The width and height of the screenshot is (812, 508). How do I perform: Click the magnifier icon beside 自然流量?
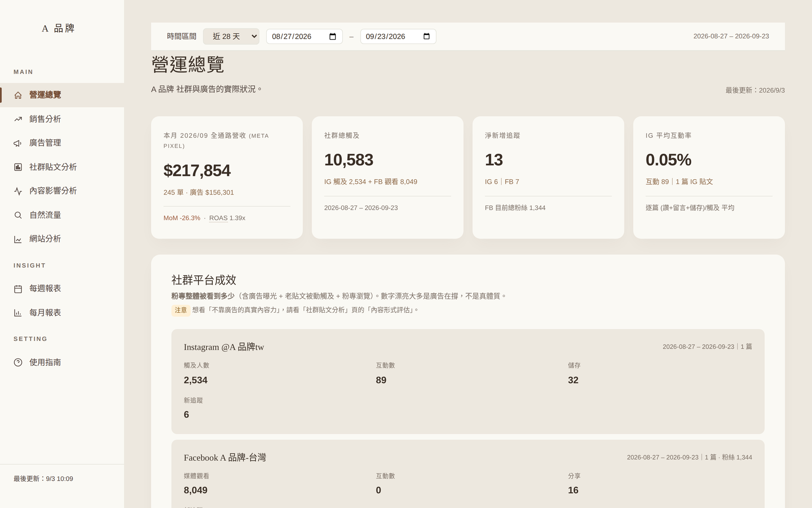tap(18, 215)
